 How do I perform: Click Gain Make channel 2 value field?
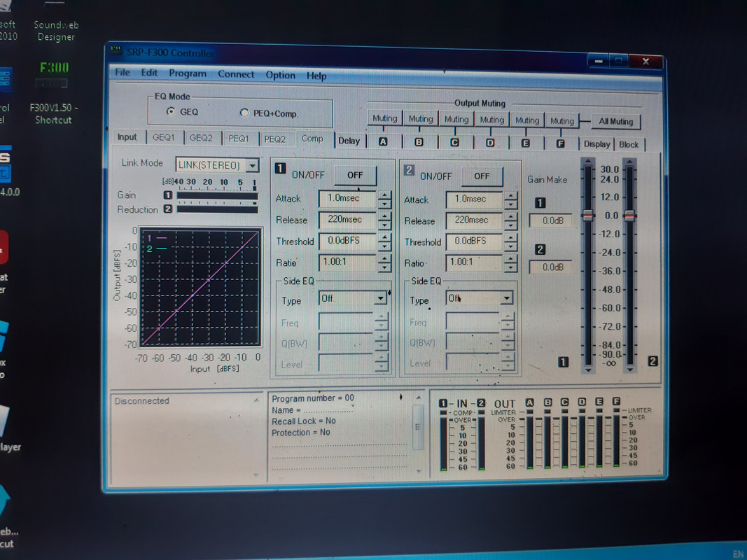(550, 267)
